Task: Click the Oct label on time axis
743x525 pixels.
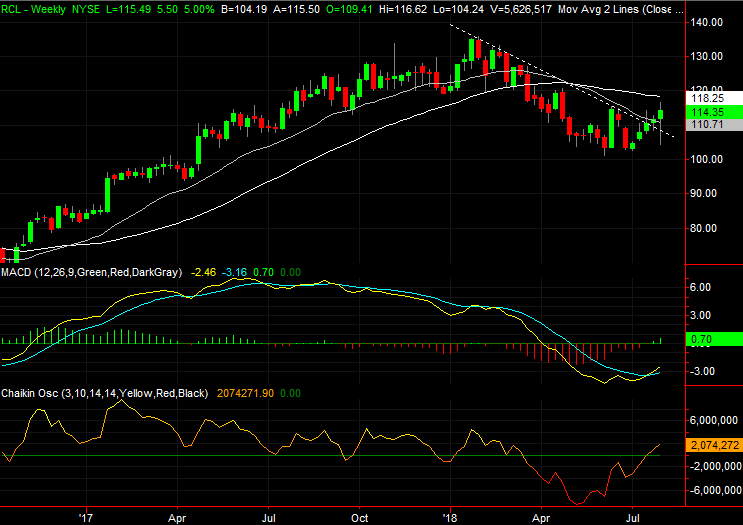Action: (361, 518)
